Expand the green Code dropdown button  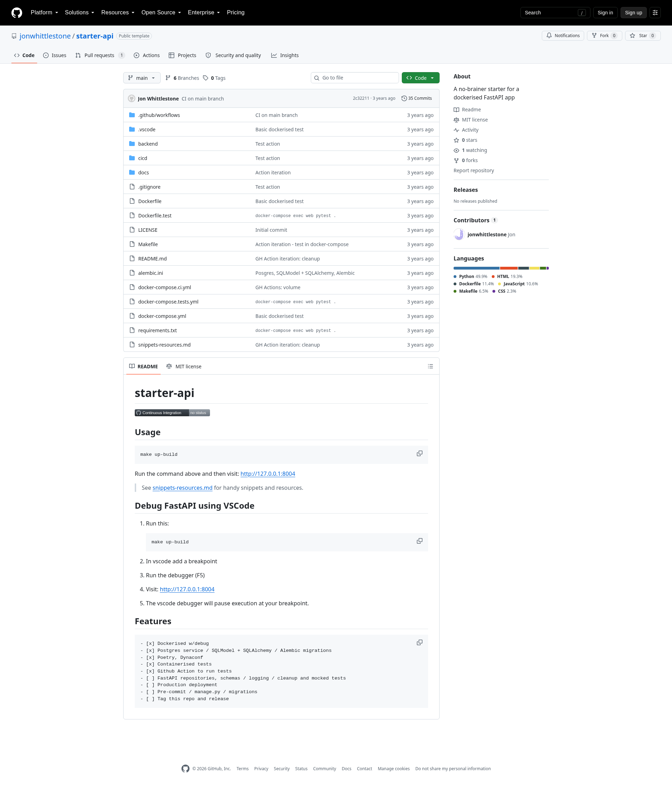[420, 78]
